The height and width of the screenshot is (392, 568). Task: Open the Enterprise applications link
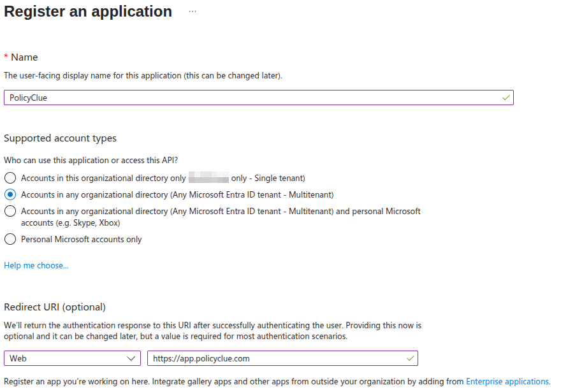pos(507,382)
